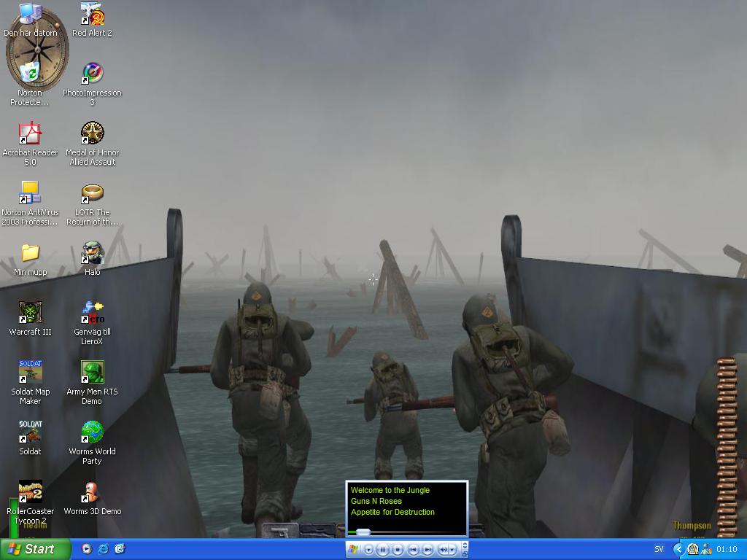Select the RollerCoaster Tycoon 2 shortcut
This screenshot has width=747, height=560.
point(30,502)
